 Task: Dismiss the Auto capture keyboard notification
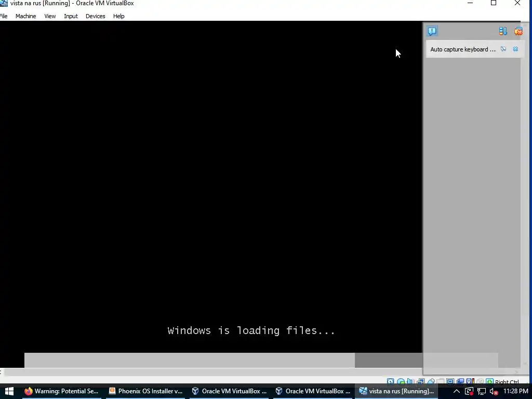tap(515, 49)
